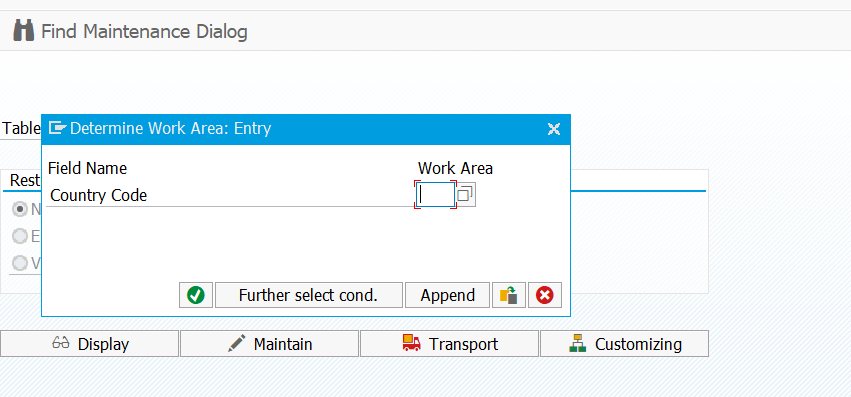Click the Append button

(x=448, y=295)
